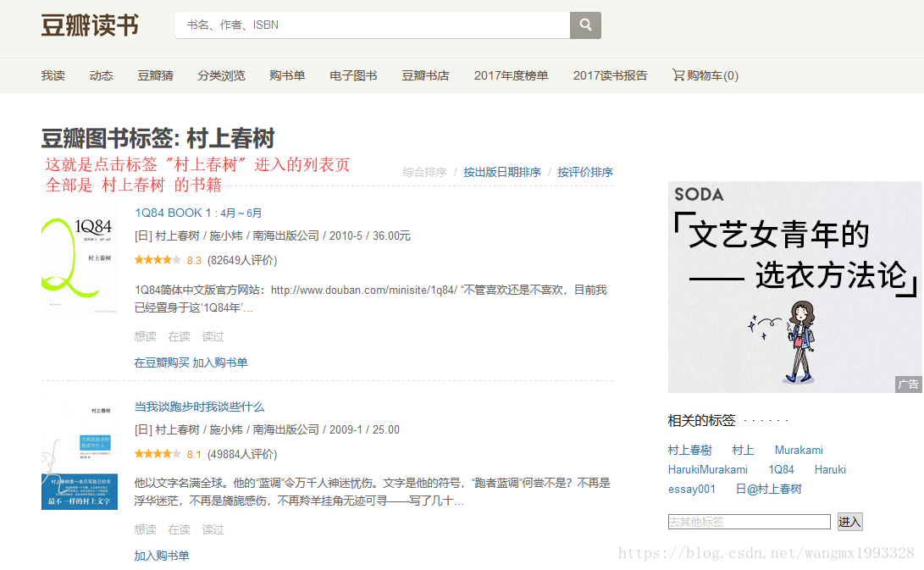The width and height of the screenshot is (924, 570).
Task: Mark 1Q84 as 在读
Action: tap(180, 336)
